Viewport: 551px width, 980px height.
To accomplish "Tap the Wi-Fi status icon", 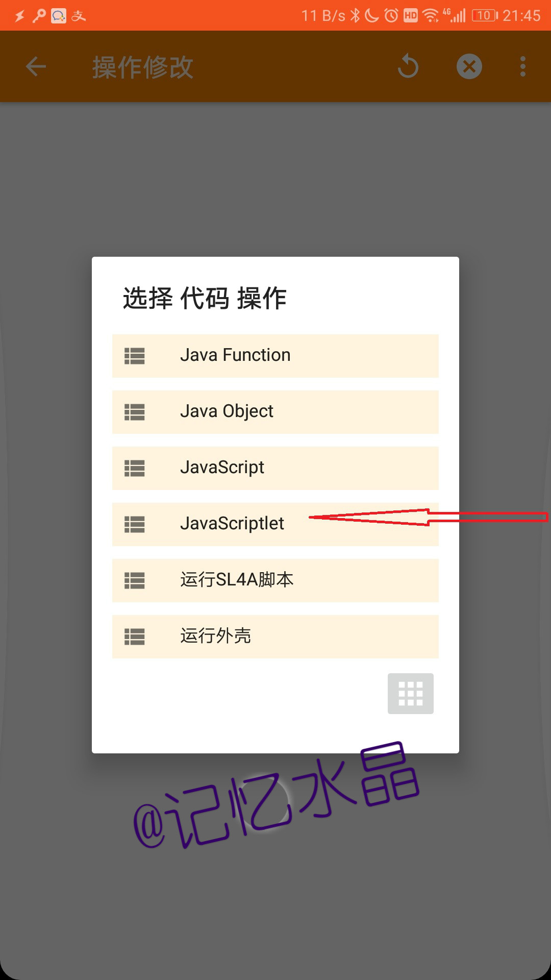I will [431, 15].
